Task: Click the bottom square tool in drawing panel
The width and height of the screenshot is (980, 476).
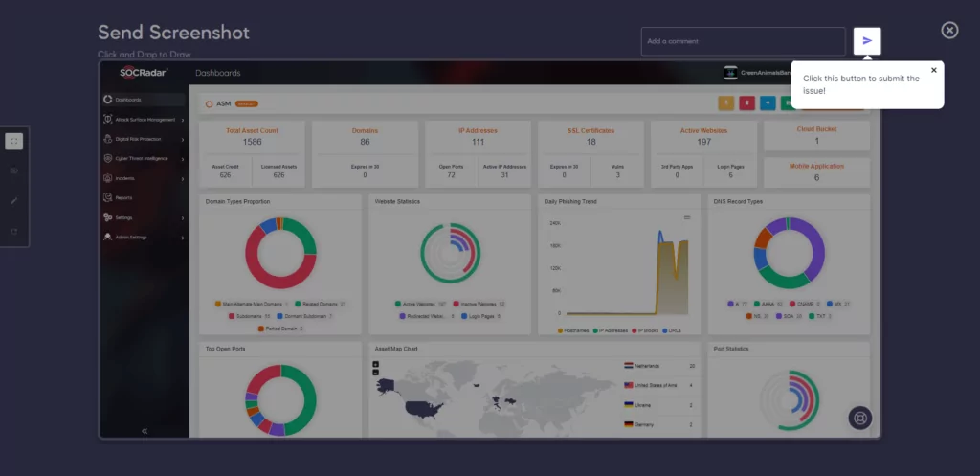Action: (x=13, y=232)
